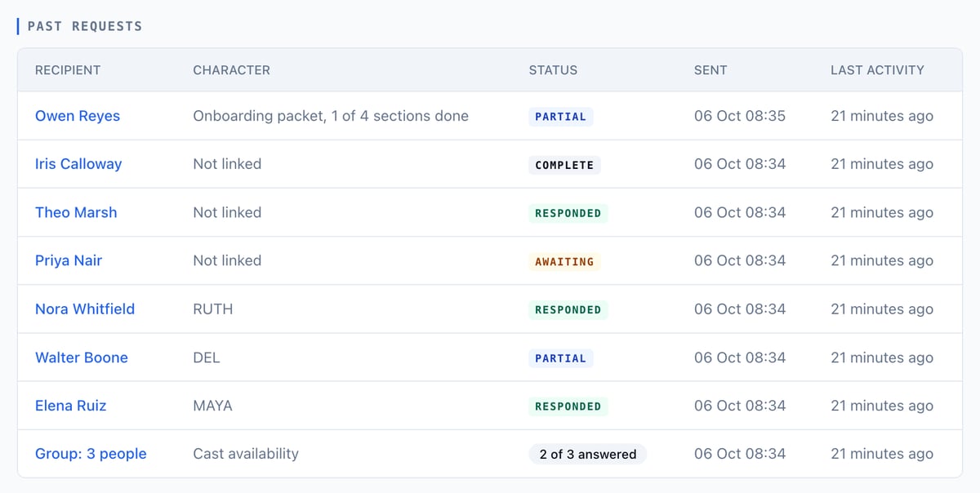Open Theo Marsh recipient link
This screenshot has width=980, height=493.
76,212
